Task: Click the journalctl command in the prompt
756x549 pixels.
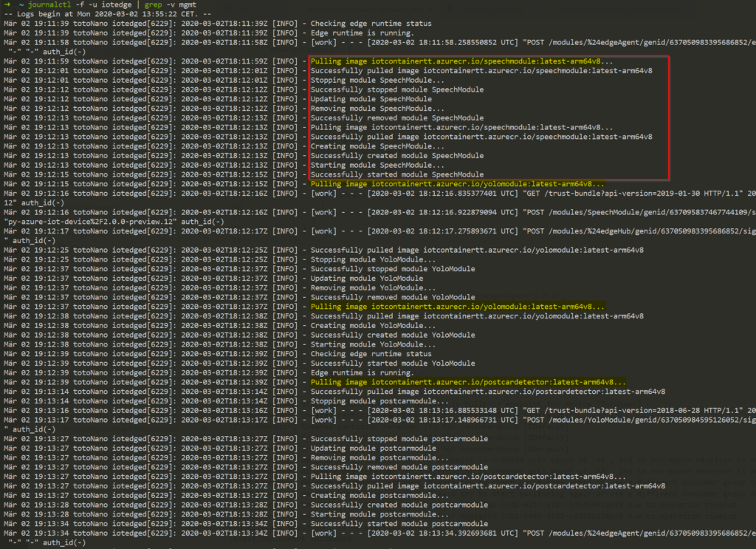Action: [49, 5]
